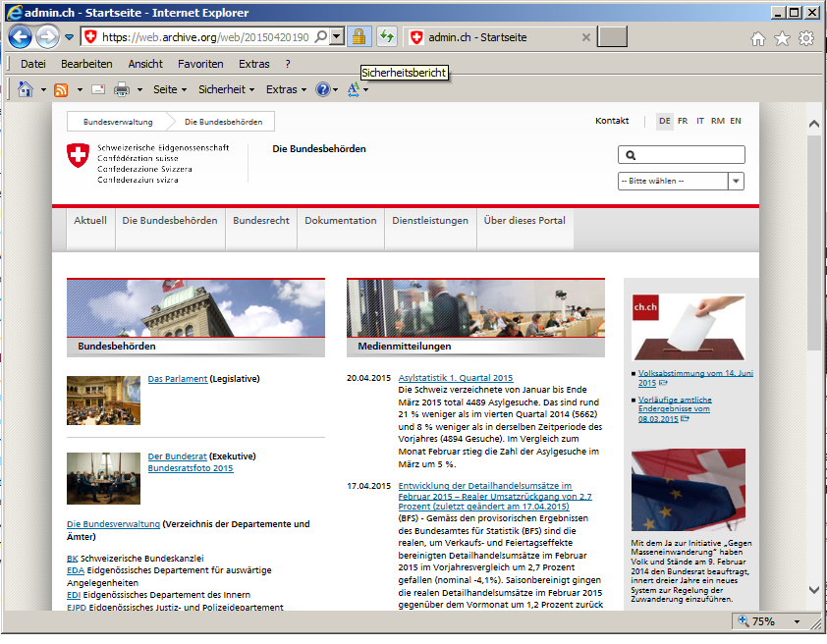The image size is (827, 644).
Task: Click the Swiss coat of arms logo
Action: point(78,155)
